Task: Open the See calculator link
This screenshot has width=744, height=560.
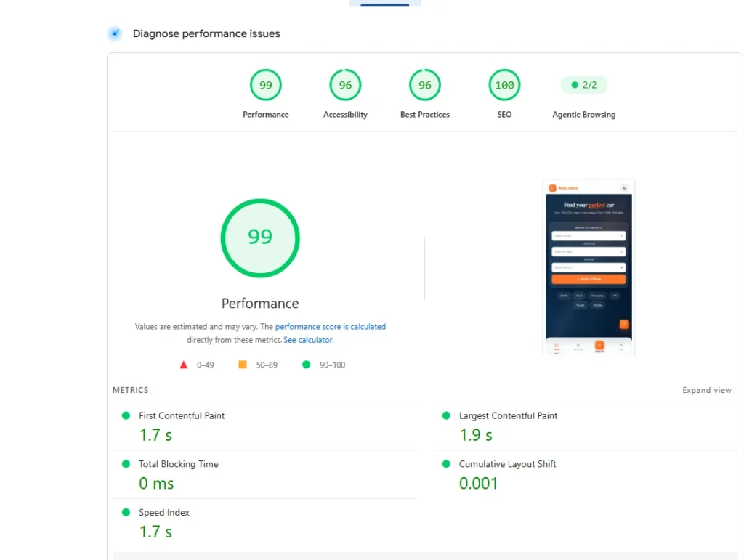Action: (308, 340)
